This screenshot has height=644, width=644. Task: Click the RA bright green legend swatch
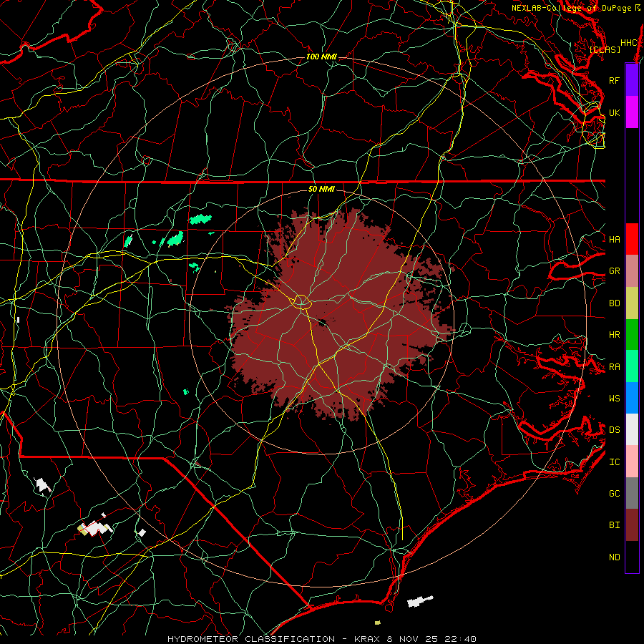(x=632, y=366)
